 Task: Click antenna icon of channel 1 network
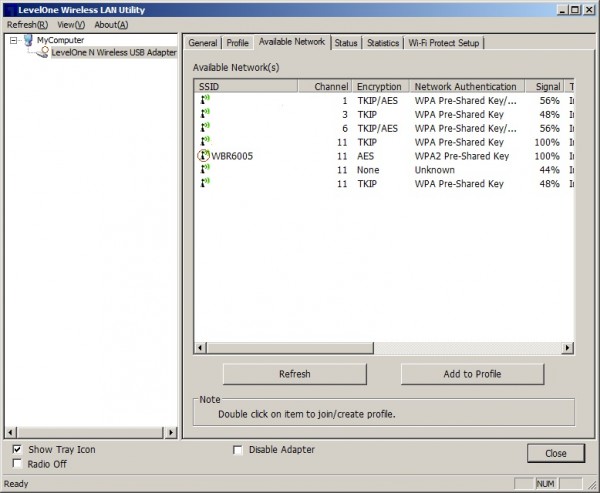[205, 100]
